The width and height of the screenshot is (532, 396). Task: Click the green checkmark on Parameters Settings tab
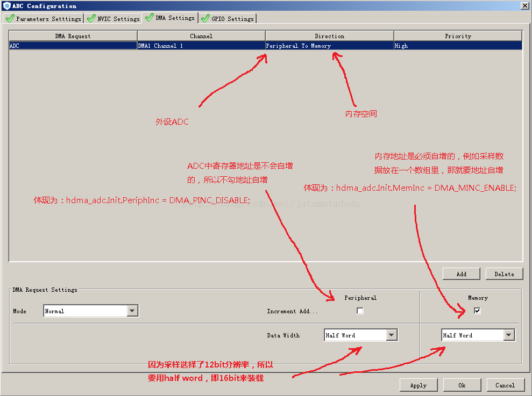pyautogui.click(x=10, y=18)
